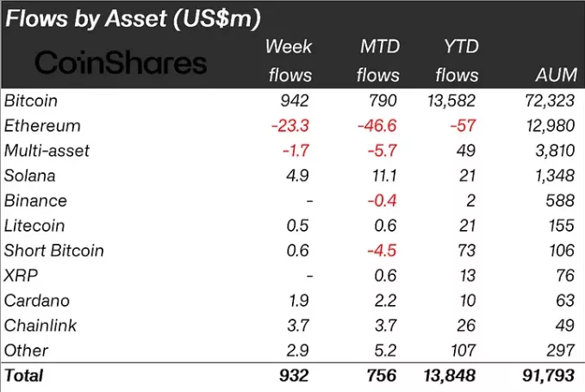Screen dimensions: 585x392
Task: Select the Binance row label
Action: coord(35,201)
